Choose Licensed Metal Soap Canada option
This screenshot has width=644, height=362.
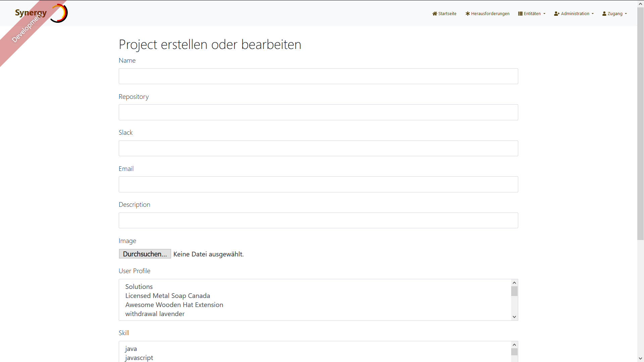(167, 296)
